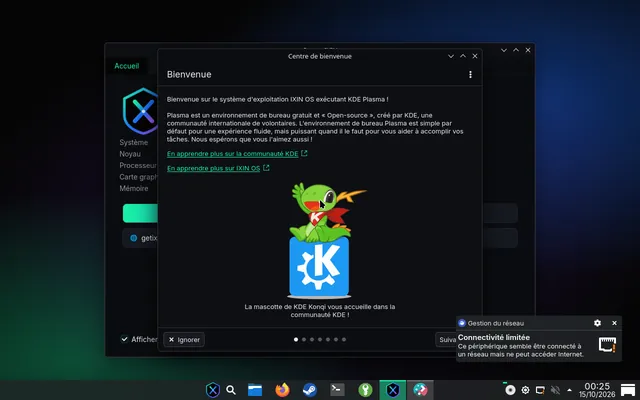Launch Firefox from the taskbar

[282, 390]
